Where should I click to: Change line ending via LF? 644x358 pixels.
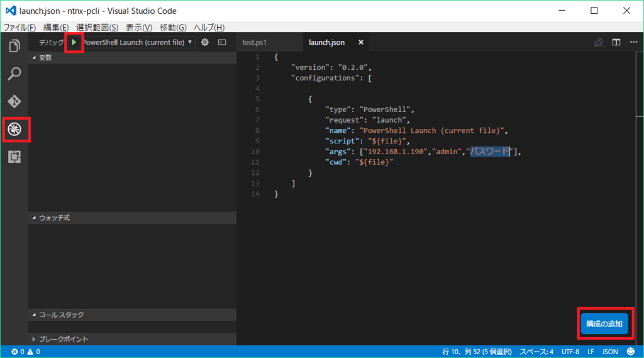pyautogui.click(x=591, y=352)
